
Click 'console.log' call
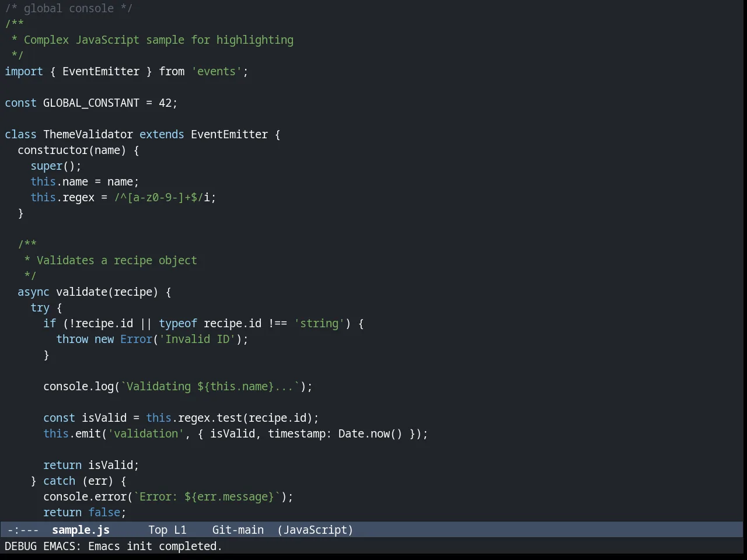78,386
